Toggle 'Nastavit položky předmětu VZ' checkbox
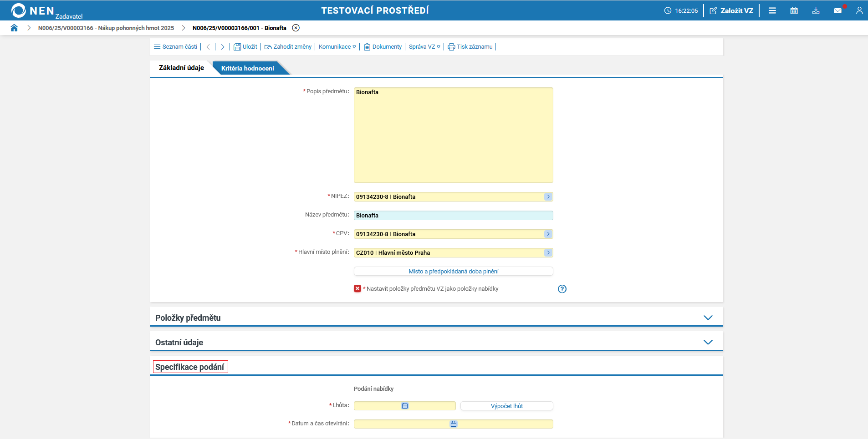 [x=357, y=289]
